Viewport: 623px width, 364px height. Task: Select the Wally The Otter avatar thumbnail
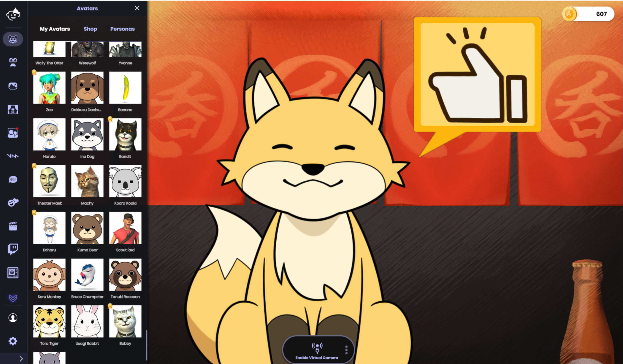(49, 49)
